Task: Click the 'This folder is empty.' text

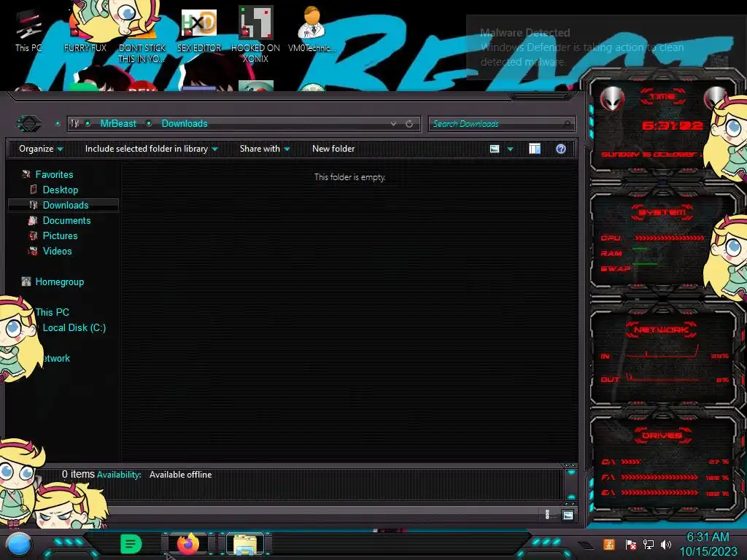Action: [349, 177]
